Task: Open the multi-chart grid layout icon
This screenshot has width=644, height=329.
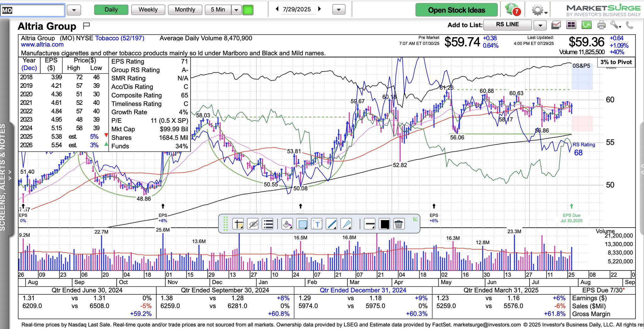Action: point(571,25)
